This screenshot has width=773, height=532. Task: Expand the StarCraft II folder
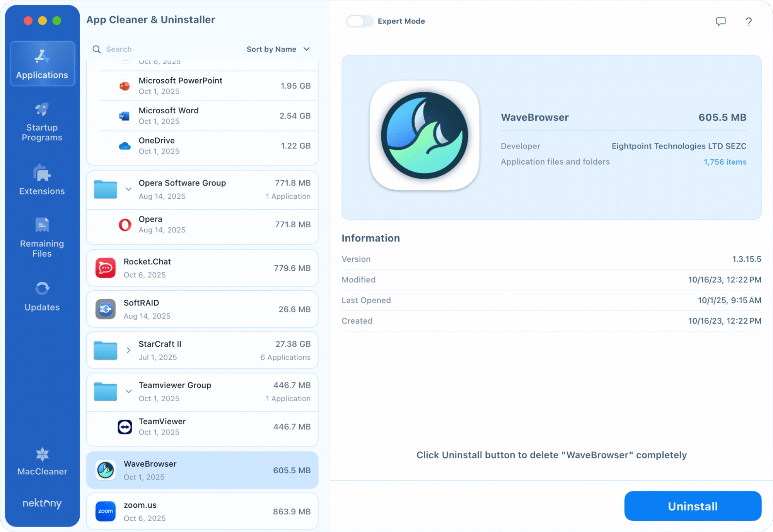click(x=128, y=350)
